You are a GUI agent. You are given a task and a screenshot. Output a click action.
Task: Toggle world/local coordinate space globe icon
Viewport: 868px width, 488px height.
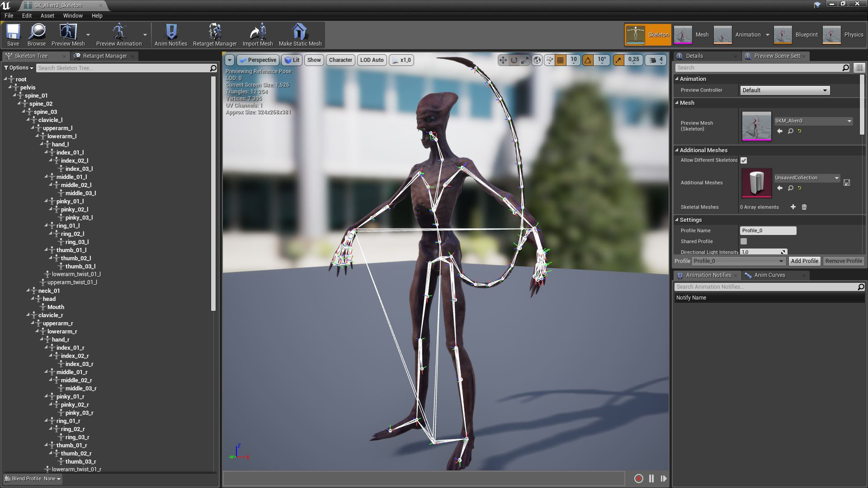click(537, 60)
